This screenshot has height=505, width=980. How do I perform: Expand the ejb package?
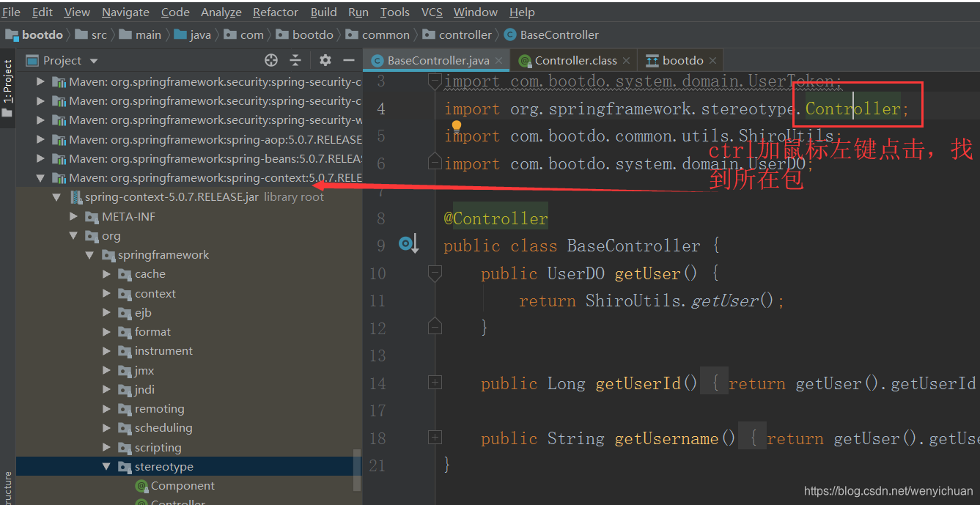click(106, 312)
